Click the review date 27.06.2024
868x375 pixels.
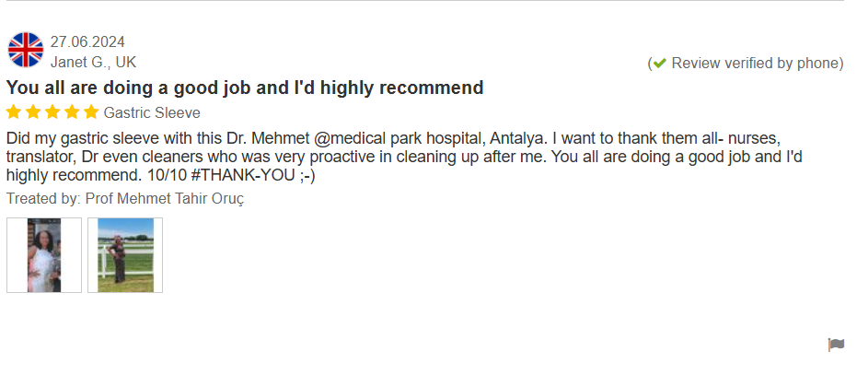[87, 42]
